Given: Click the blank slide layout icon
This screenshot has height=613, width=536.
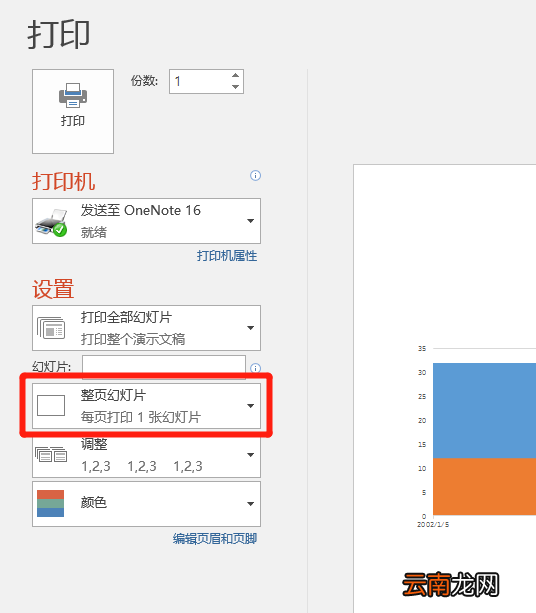Looking at the screenshot, I should pyautogui.click(x=51, y=405).
